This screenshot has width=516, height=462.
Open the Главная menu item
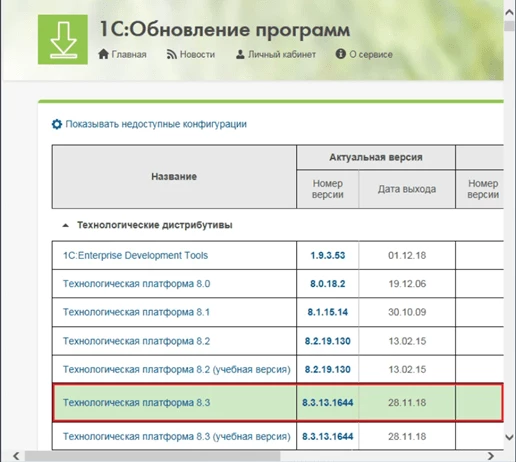coord(129,54)
